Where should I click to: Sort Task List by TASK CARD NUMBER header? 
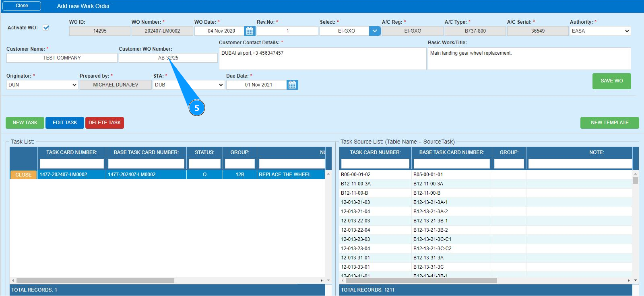(x=72, y=152)
